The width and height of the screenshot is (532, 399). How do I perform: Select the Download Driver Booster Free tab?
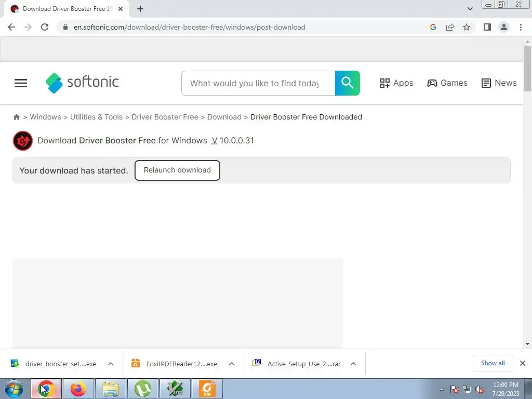pyautogui.click(x=66, y=9)
